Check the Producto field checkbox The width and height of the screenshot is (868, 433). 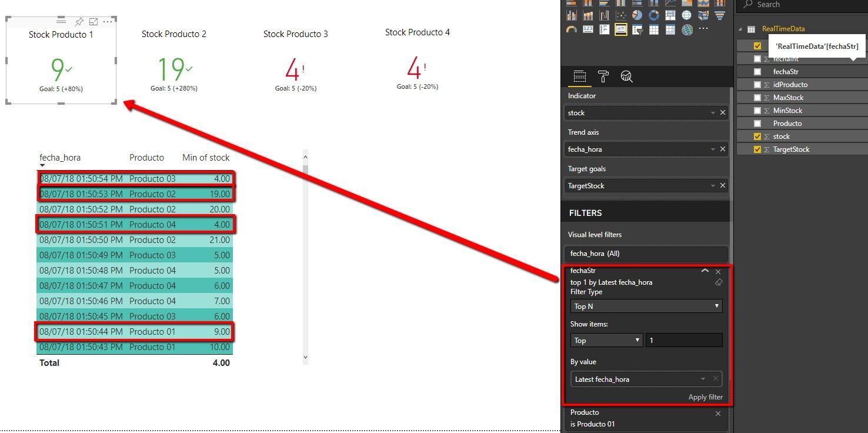pos(757,123)
